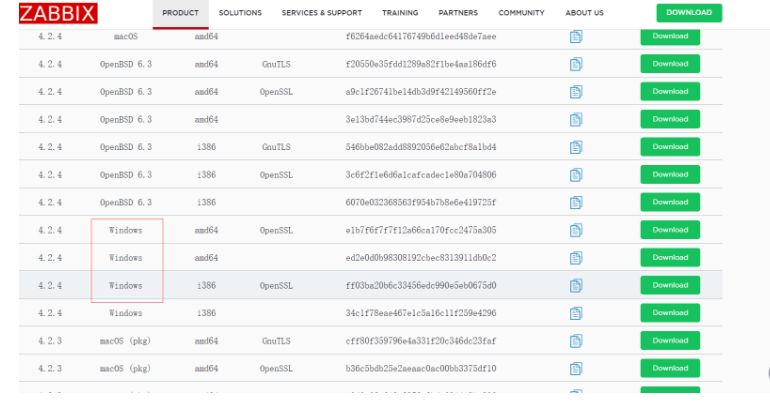
Task: Select hash text starting with e1b7f6f7f
Action: 421,230
